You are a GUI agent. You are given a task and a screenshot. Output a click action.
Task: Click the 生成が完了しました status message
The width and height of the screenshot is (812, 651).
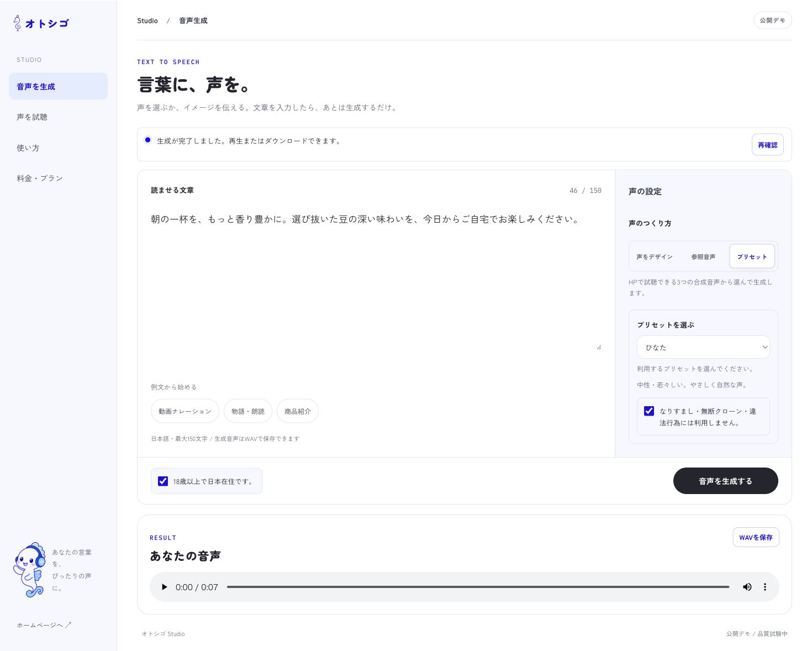tap(250, 141)
